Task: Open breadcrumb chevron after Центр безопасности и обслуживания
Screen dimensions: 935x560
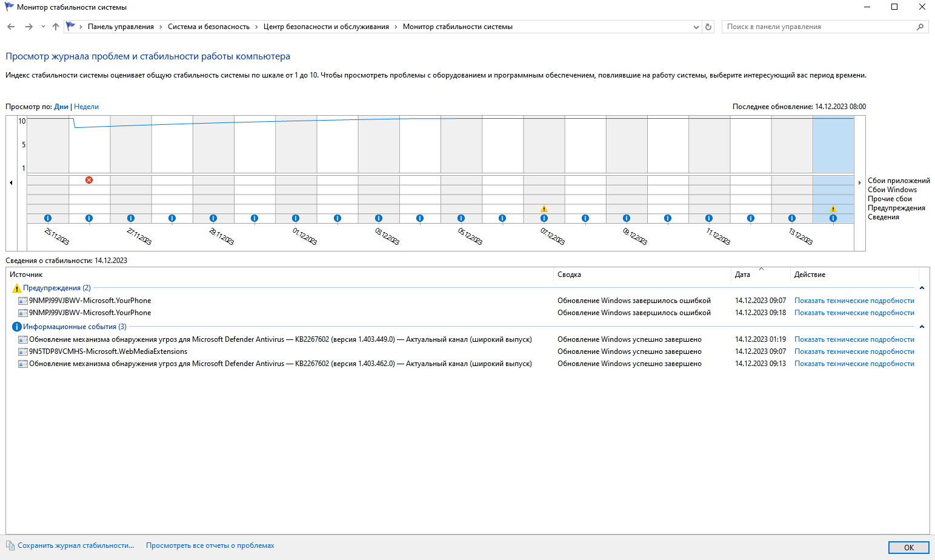Action: pyautogui.click(x=396, y=27)
